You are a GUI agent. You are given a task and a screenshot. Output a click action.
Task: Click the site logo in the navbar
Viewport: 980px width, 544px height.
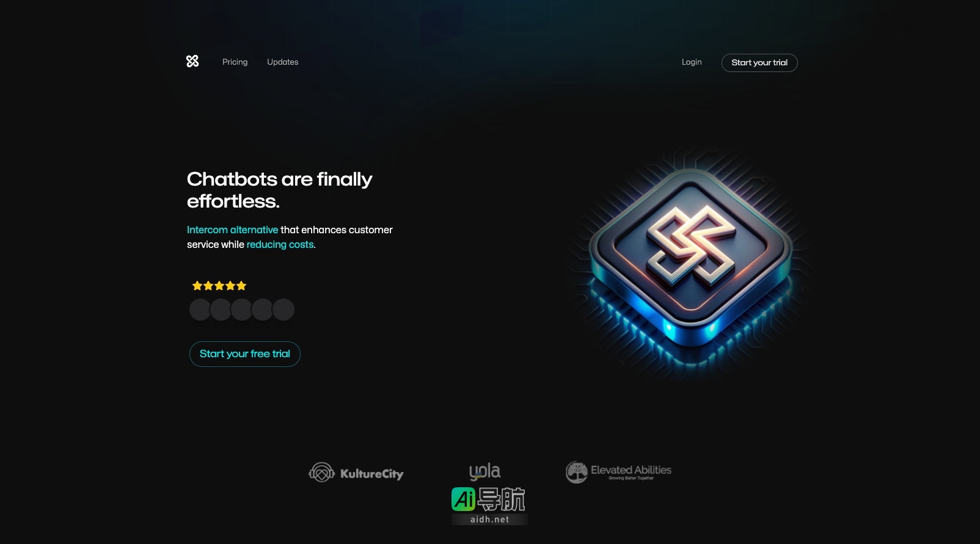click(192, 61)
